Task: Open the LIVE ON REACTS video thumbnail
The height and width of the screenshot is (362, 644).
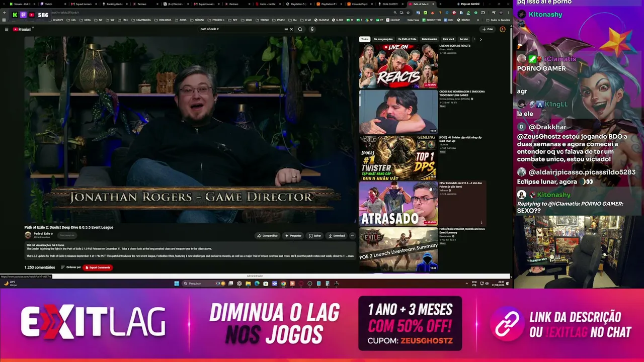Action: click(x=398, y=66)
